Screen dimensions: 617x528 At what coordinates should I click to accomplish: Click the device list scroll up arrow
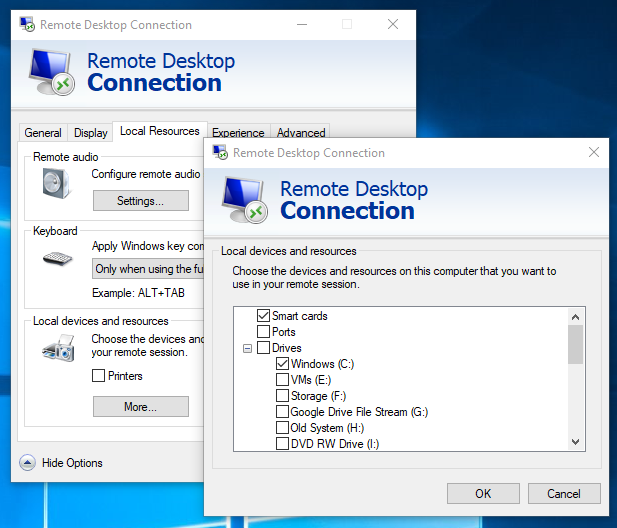(575, 317)
